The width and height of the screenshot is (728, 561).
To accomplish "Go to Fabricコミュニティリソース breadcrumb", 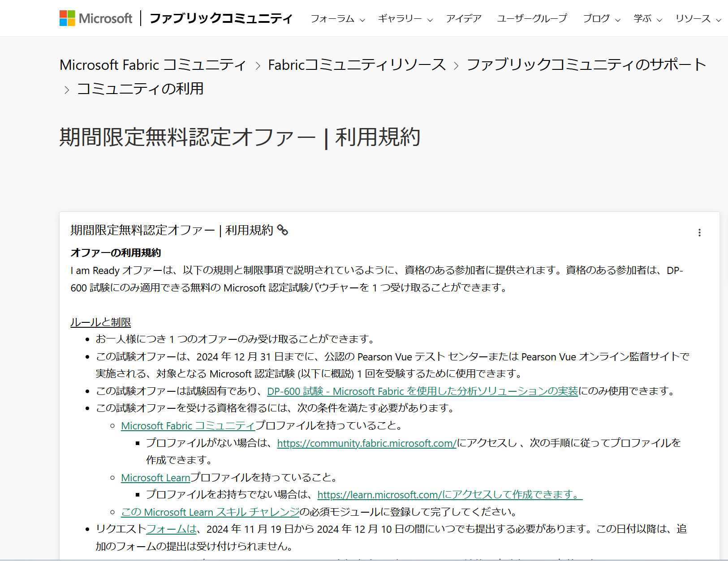I will point(357,65).
